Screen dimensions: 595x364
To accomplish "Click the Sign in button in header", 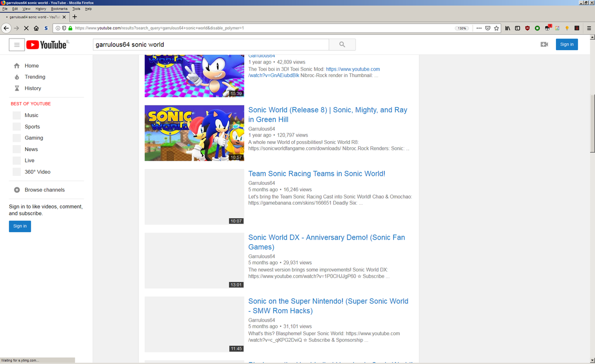I will pyautogui.click(x=567, y=45).
